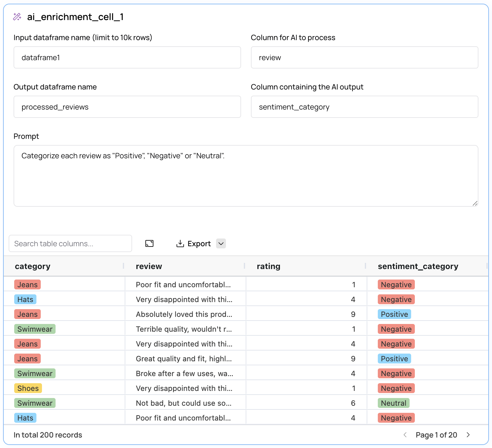Click Jeans tag in Absolutely loved row
The height and width of the screenshot is (448, 492).
pos(27,314)
